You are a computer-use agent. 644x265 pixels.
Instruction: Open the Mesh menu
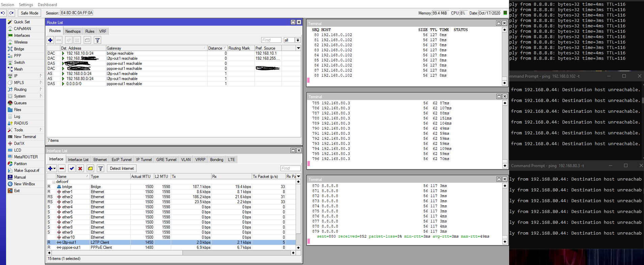(x=18, y=69)
